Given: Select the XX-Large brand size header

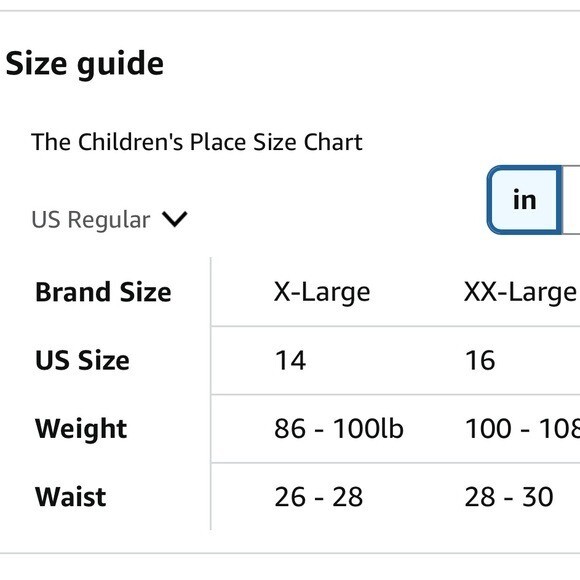Looking at the screenshot, I should [x=520, y=292].
